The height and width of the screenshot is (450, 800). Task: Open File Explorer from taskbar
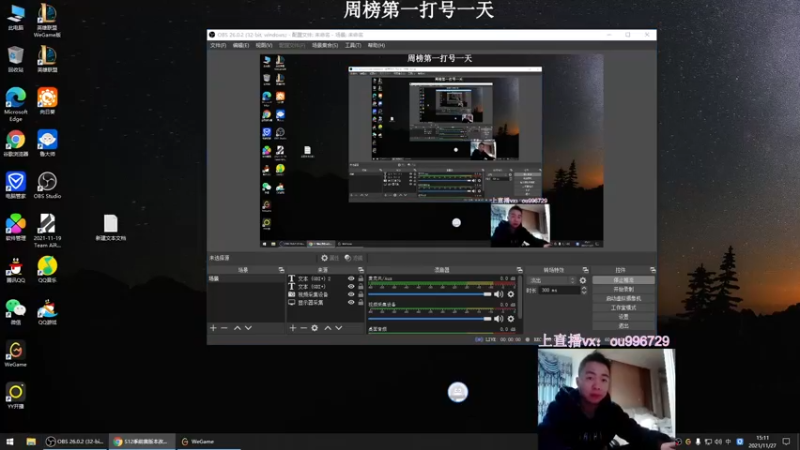pyautogui.click(x=31, y=441)
